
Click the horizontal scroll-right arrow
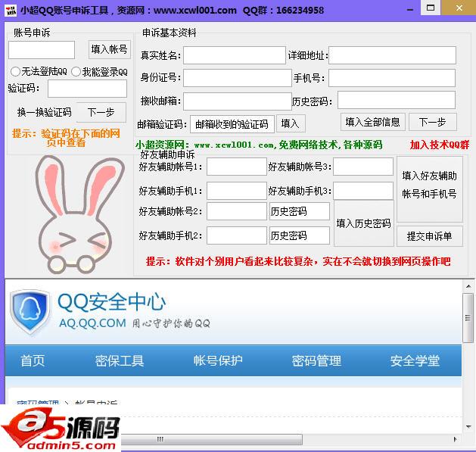pos(455,439)
